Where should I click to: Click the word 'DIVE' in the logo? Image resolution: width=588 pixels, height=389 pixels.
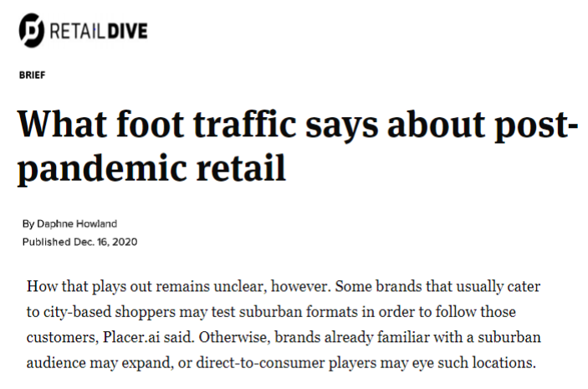[126, 31]
